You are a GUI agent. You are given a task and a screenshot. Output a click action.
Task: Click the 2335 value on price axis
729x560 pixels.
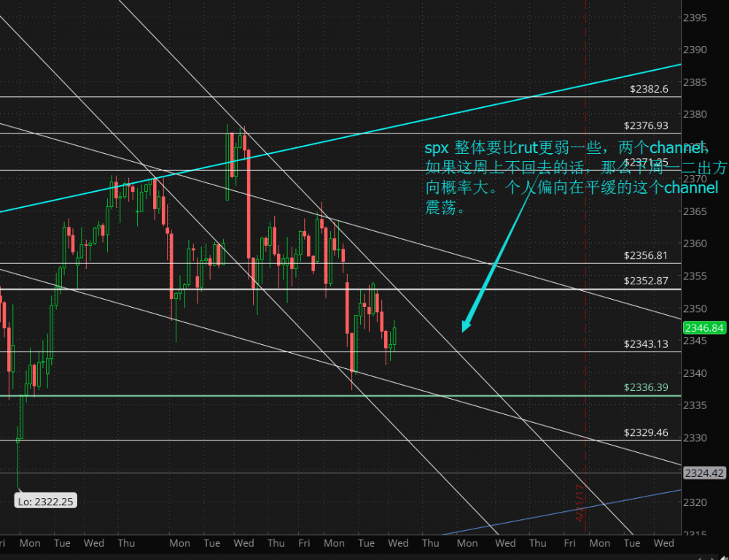coord(695,405)
